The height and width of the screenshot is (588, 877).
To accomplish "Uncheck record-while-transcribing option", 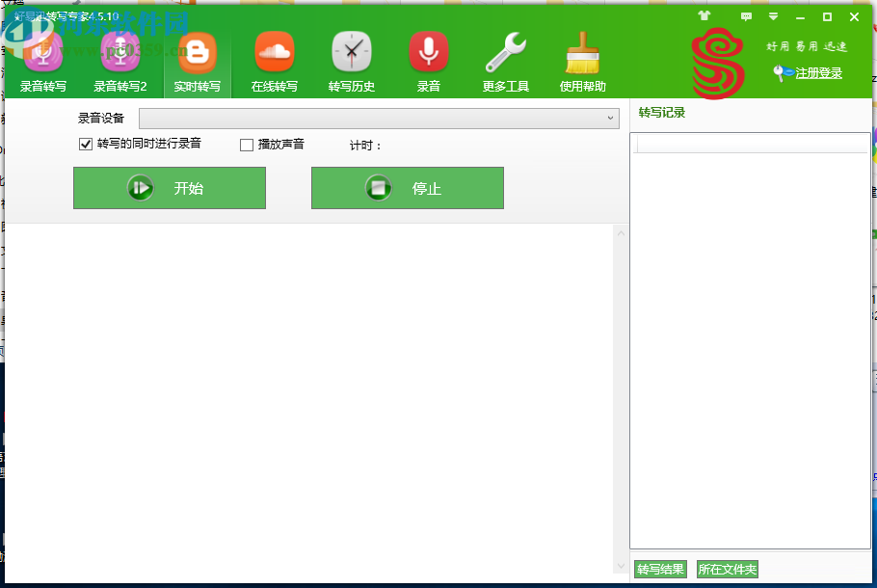I will tap(86, 144).
